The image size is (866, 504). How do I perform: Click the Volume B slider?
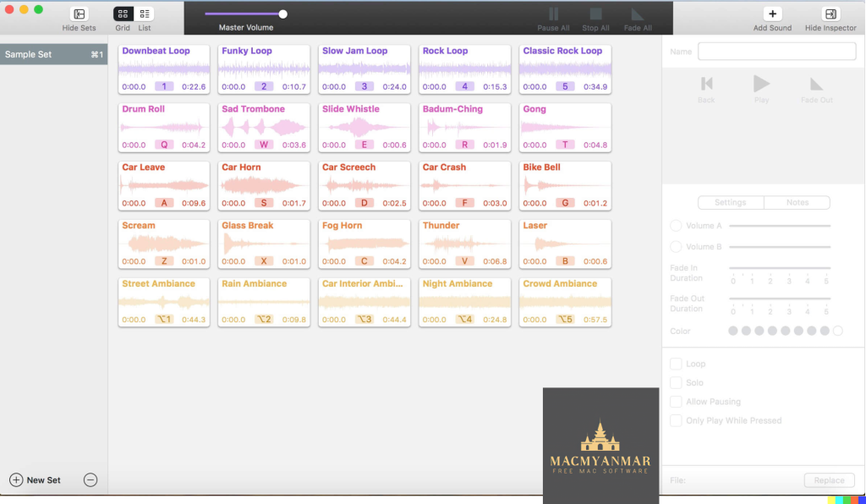pyautogui.click(x=780, y=247)
